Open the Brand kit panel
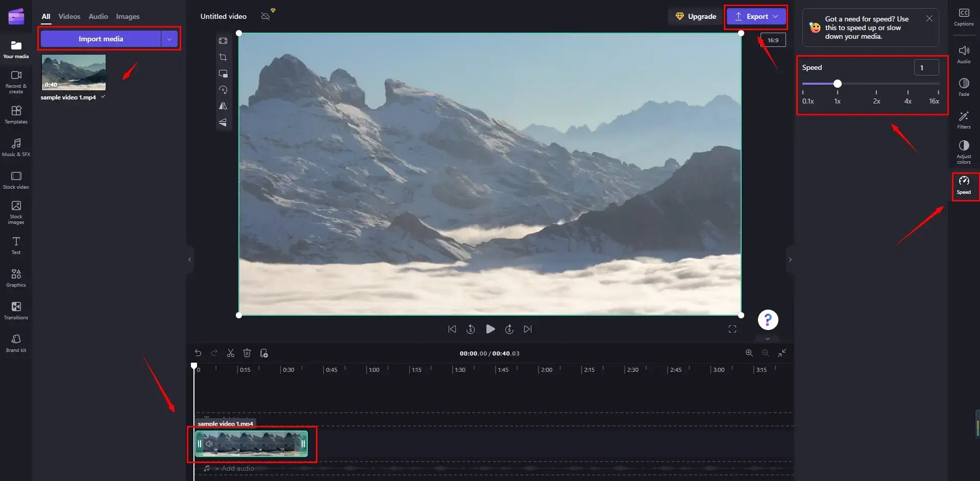Viewport: 980px width, 481px height. (16, 343)
